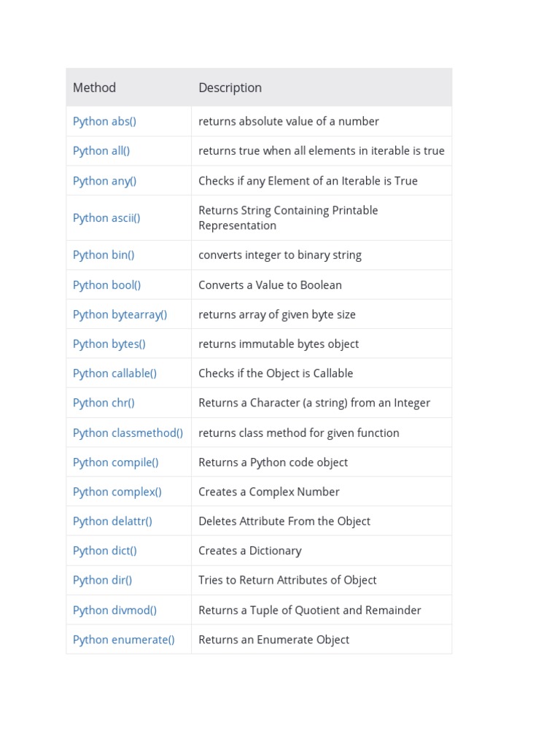Open the Python dict() link
Image resolution: width=560 pixels, height=747 pixels.
coord(105,551)
